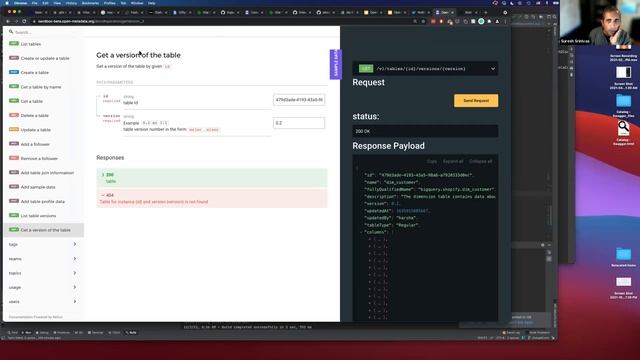The image size is (640, 360).
Task: Open the Relocated Items folder on desktop
Action: click(x=623, y=254)
